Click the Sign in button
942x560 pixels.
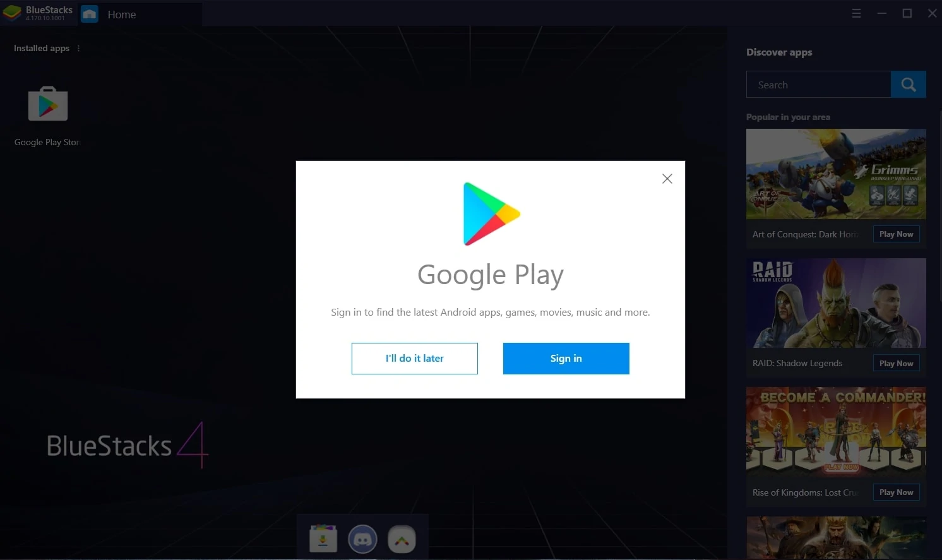coord(566,359)
